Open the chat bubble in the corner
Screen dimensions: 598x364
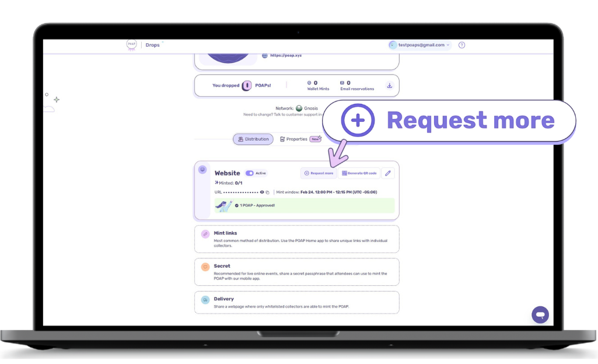pos(540,314)
